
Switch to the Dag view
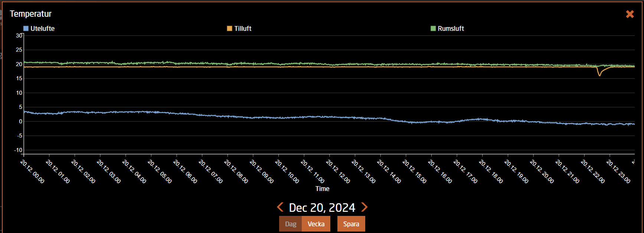(x=290, y=224)
